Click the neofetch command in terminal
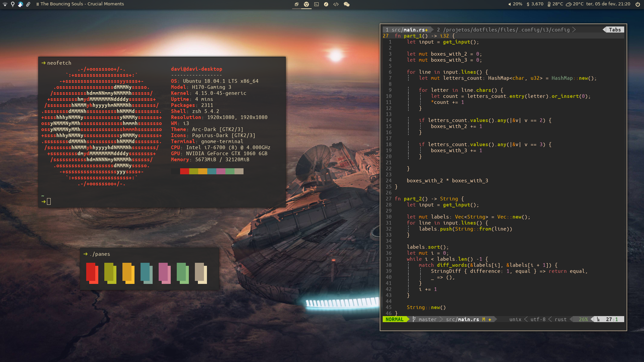The image size is (644, 362). tap(59, 63)
